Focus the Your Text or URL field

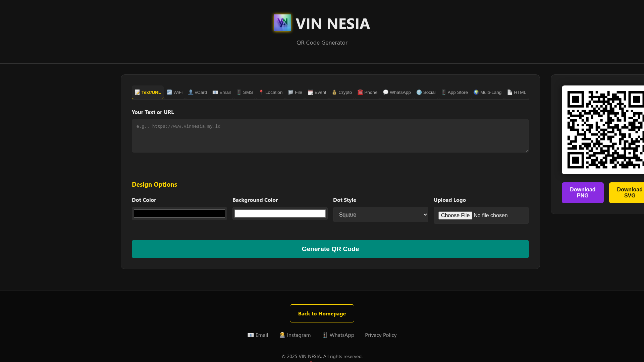[330, 136]
